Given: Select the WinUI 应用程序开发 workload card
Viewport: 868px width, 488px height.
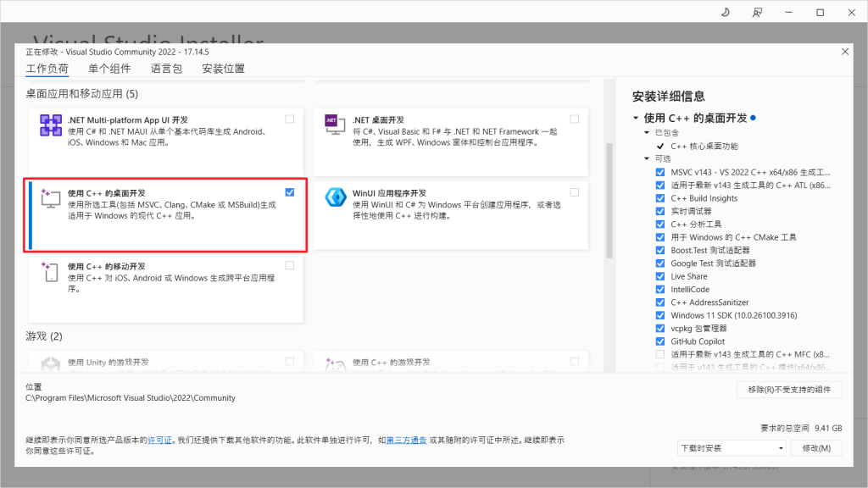Looking at the screenshot, I should click(451, 215).
